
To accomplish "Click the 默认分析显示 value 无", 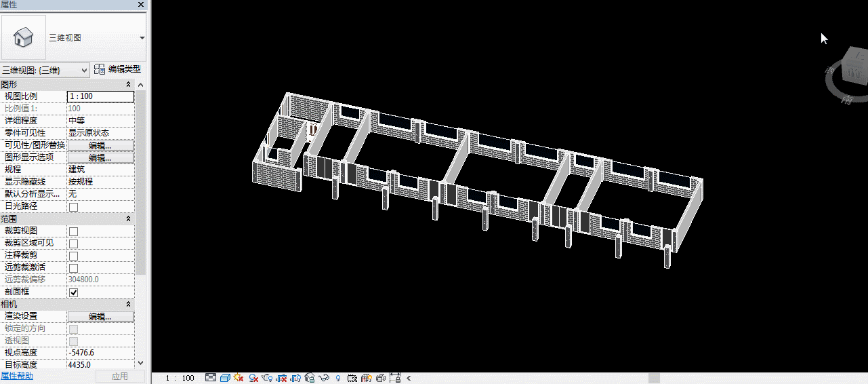I will (100, 194).
